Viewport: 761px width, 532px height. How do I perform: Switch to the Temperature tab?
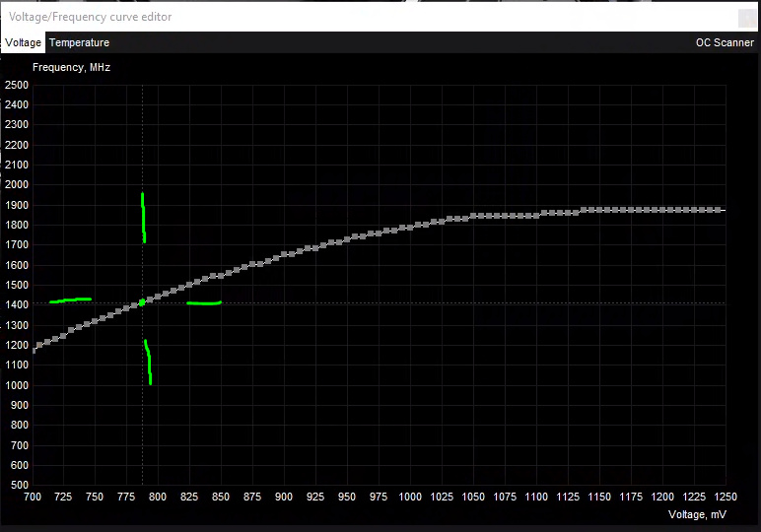(x=79, y=42)
